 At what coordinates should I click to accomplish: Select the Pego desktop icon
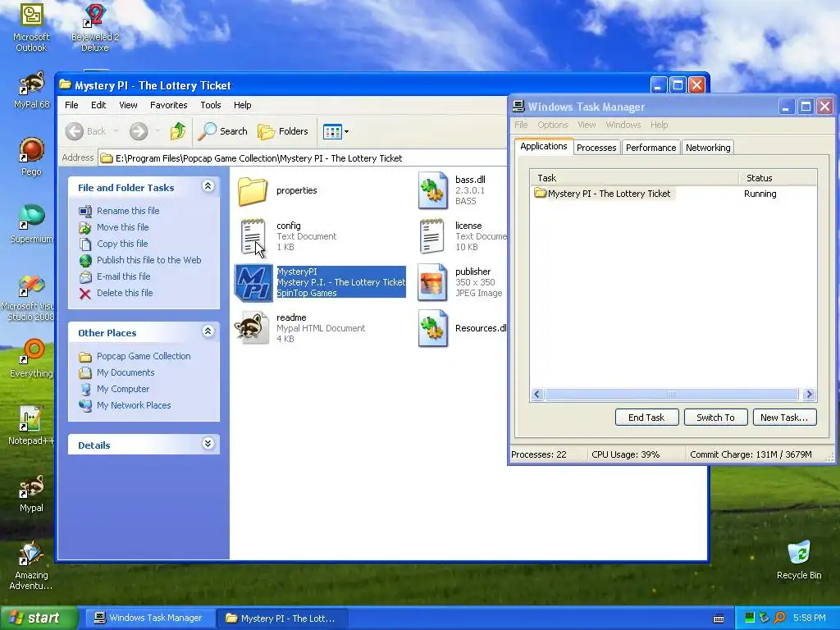pyautogui.click(x=31, y=157)
